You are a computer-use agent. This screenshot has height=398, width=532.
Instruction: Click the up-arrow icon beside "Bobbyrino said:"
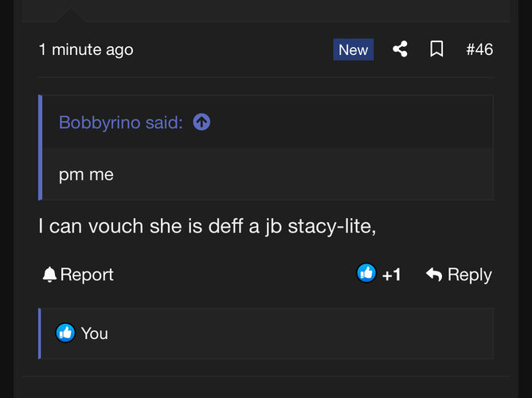(x=202, y=123)
